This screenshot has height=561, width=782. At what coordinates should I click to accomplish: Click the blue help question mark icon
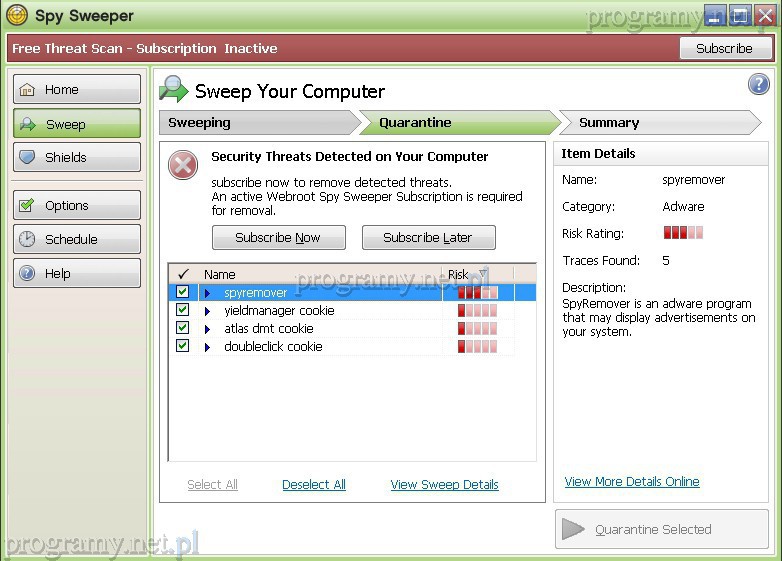click(x=759, y=85)
